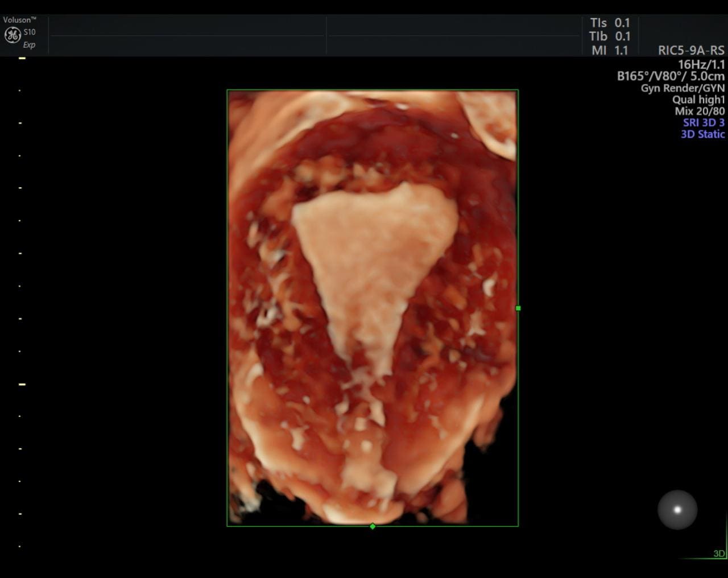Click the green diamond marker below the render
The image size is (728, 578).
coord(373,526)
